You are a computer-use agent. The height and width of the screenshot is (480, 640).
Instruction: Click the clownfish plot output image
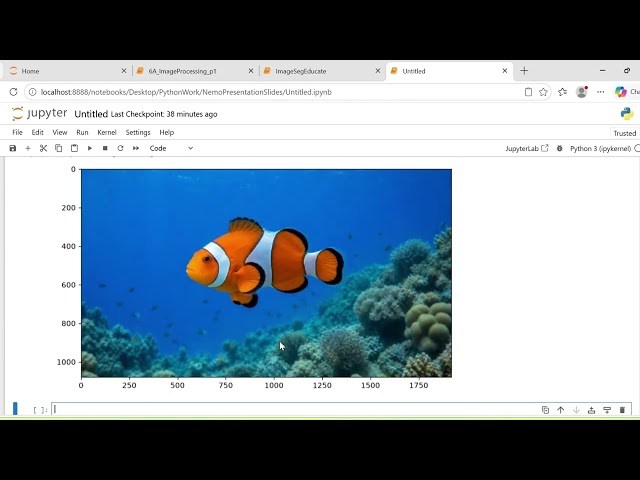pos(267,273)
